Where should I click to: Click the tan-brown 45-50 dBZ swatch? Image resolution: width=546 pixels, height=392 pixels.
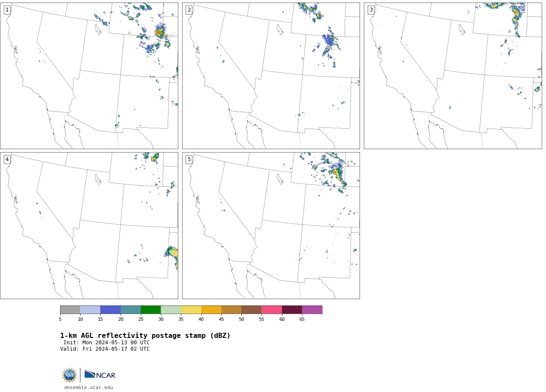click(x=231, y=310)
